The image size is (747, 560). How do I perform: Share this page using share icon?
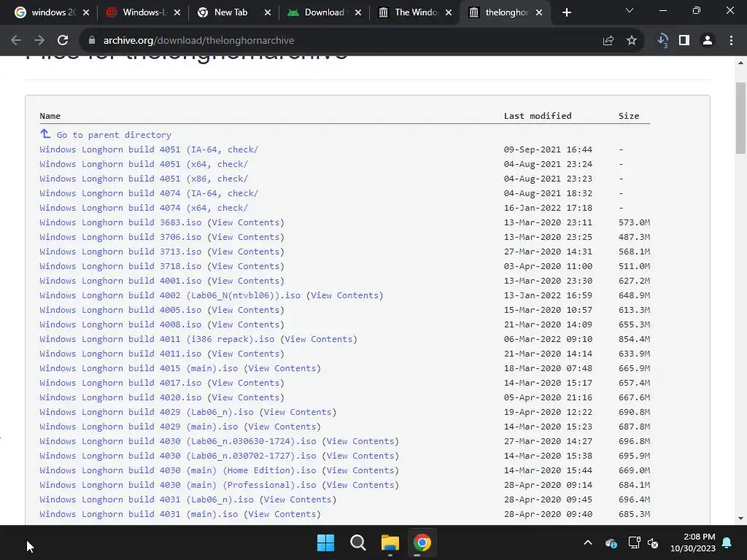point(608,41)
